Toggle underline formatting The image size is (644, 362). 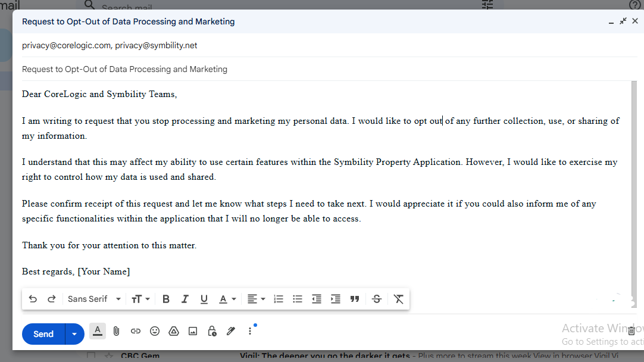[204, 299]
